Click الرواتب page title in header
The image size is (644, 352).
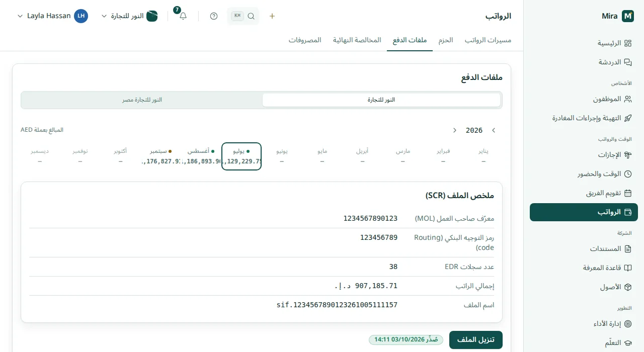(x=498, y=16)
